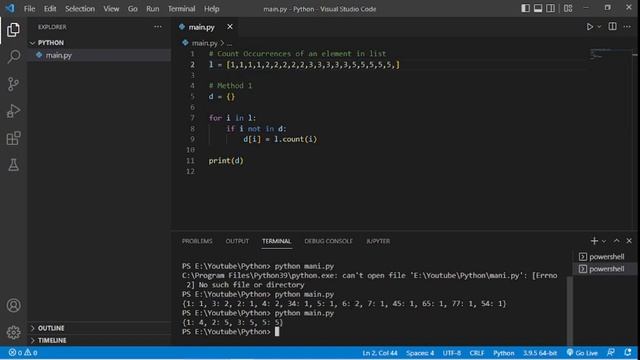Image resolution: width=640 pixels, height=360 pixels.
Task: Change end of line sequence CRLF
Action: [x=477, y=353]
